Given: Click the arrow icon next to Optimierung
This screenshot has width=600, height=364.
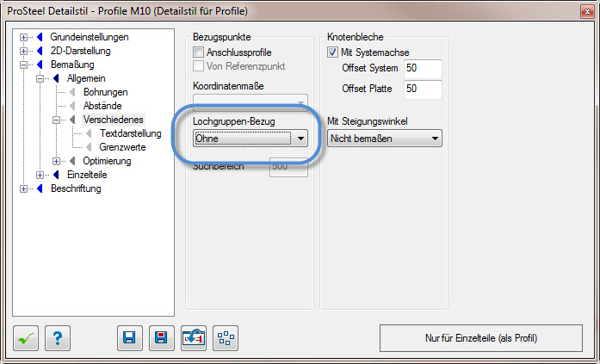Looking at the screenshot, I should [72, 161].
